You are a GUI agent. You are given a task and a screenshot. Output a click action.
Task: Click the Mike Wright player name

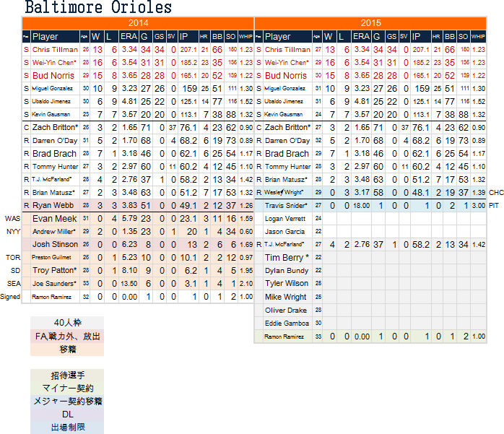[285, 297]
